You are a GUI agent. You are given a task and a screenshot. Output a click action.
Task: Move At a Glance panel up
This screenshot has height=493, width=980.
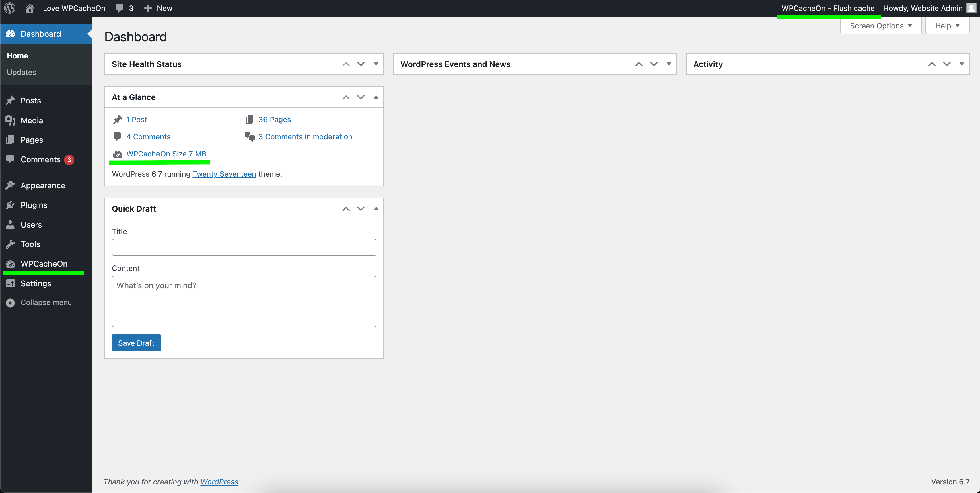pyautogui.click(x=346, y=97)
